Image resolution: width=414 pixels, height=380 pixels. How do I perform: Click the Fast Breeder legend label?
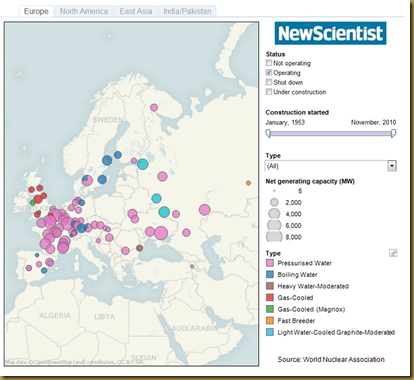pyautogui.click(x=296, y=321)
